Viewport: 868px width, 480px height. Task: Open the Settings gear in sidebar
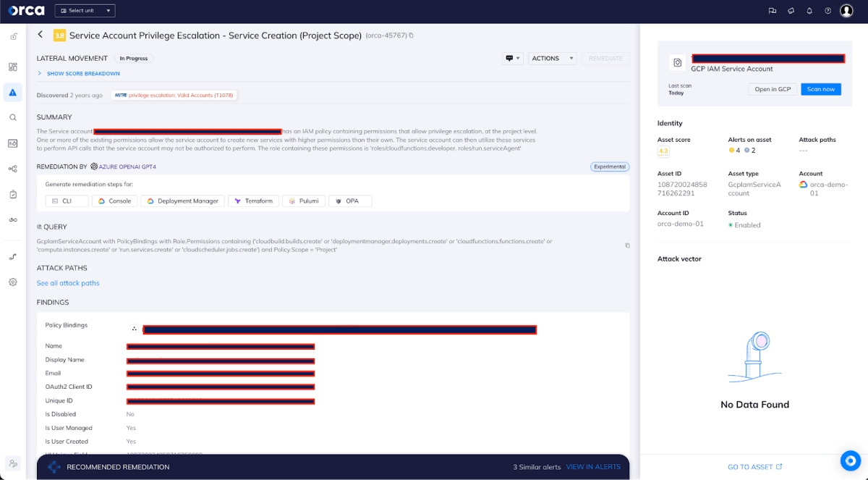point(13,282)
